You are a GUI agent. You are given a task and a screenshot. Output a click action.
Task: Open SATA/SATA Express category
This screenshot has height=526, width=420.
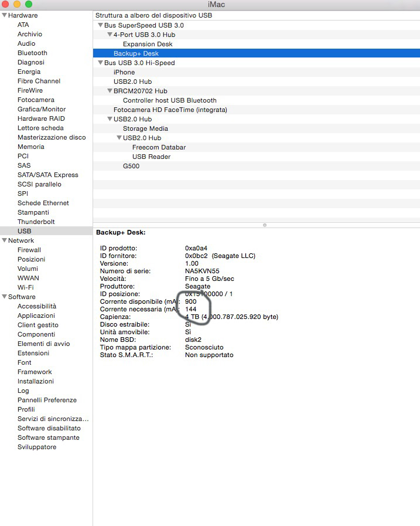point(48,175)
